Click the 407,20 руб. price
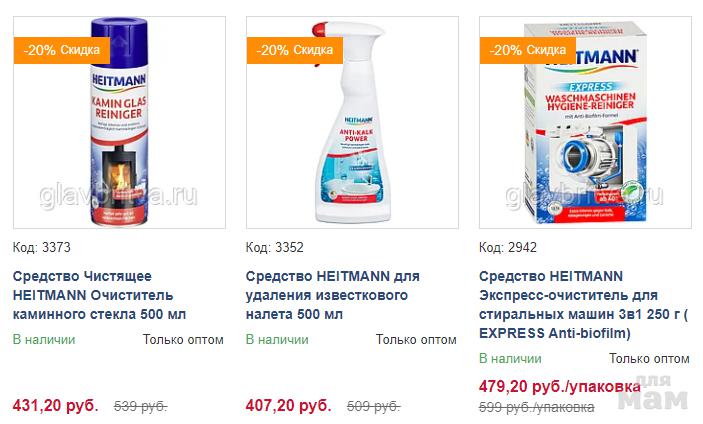Image resolution: width=703 pixels, height=424 pixels. [288, 406]
